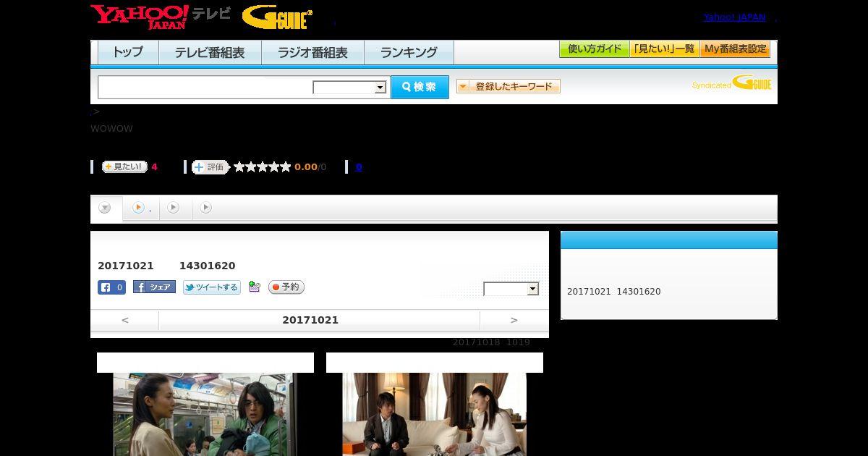Click sidebar broadcast time 20171021 14301620

(614, 292)
